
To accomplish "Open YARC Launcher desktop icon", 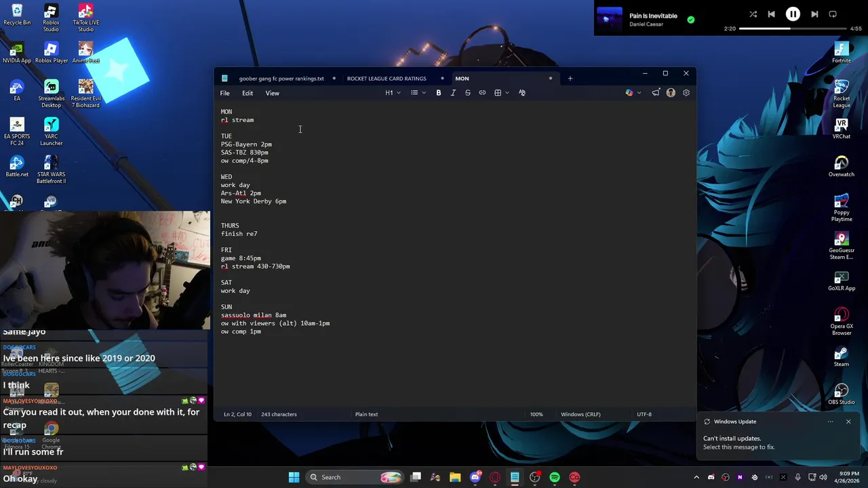I will tap(51, 132).
